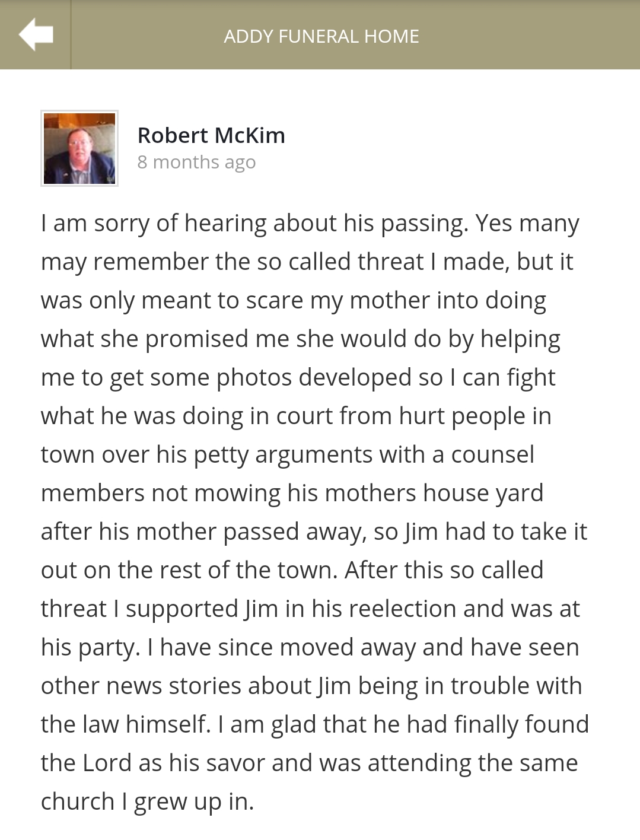
Task: Go back using the white arrow icon
Action: click(36, 34)
